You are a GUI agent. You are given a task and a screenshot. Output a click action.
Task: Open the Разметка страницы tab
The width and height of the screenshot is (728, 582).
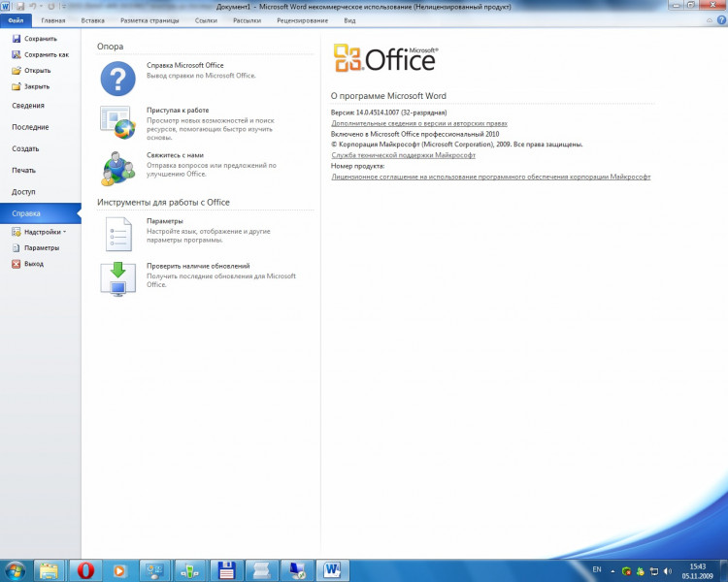pos(149,21)
